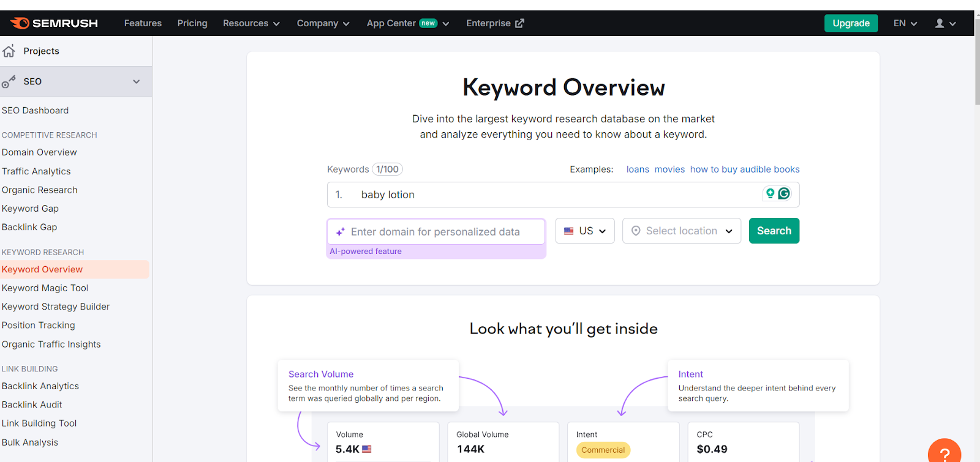Viewport: 980px width, 462px height.
Task: Open Keyword Strategy Builder
Action: click(56, 307)
